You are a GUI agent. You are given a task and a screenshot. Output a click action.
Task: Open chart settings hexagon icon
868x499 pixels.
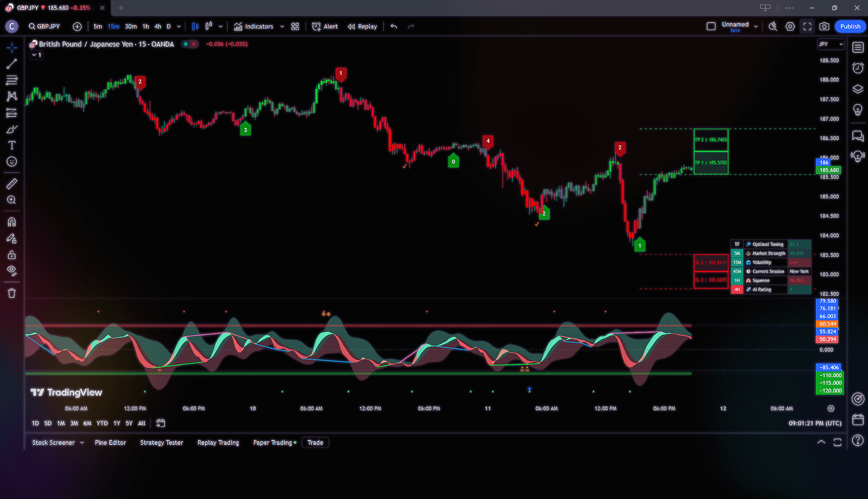tap(790, 26)
